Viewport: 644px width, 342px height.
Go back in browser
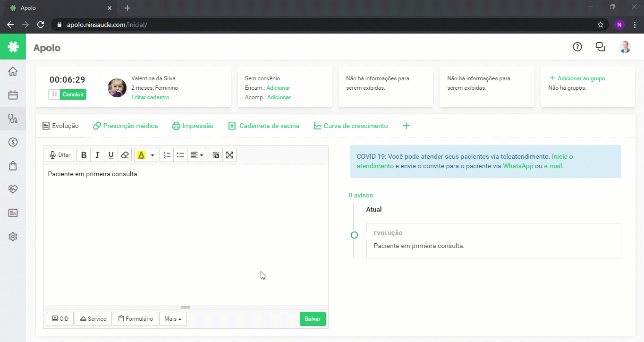tap(10, 25)
